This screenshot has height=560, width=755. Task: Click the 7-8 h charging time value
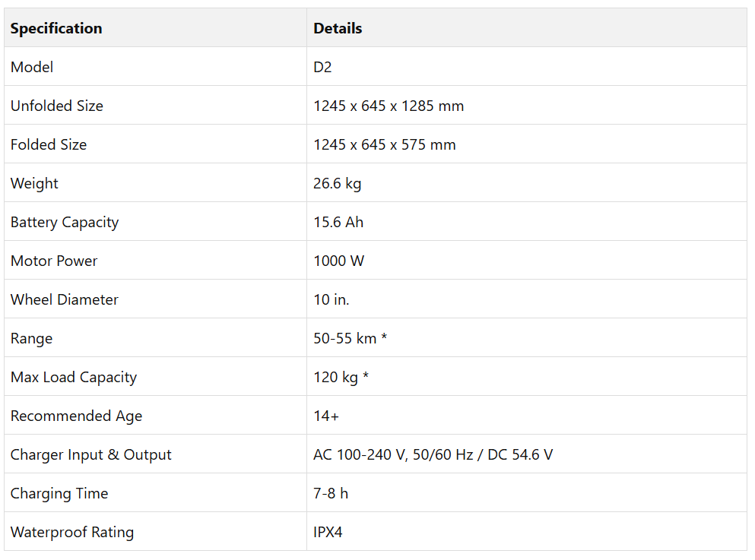coord(331,493)
